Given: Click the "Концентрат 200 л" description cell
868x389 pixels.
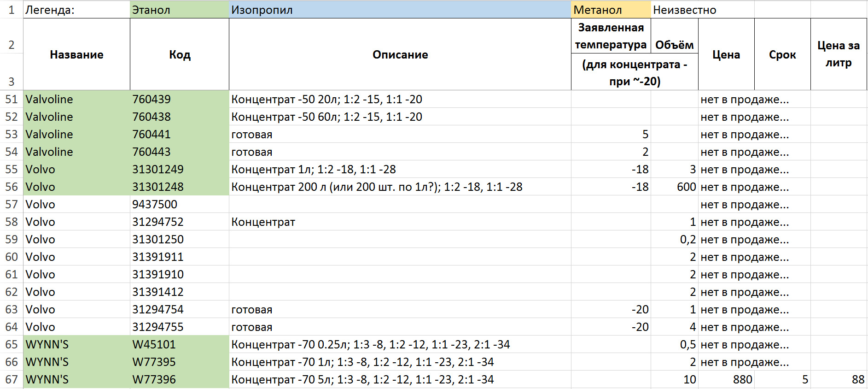Looking at the screenshot, I should pos(400,187).
